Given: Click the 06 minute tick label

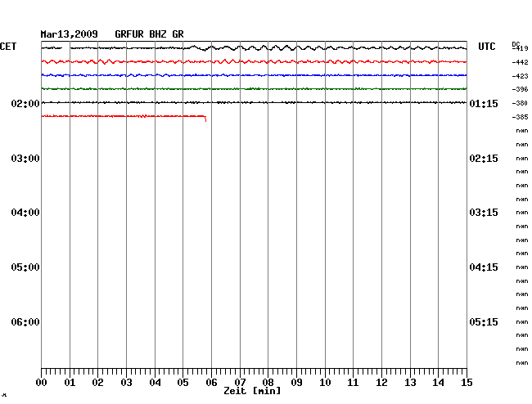Looking at the screenshot, I should [x=211, y=383].
